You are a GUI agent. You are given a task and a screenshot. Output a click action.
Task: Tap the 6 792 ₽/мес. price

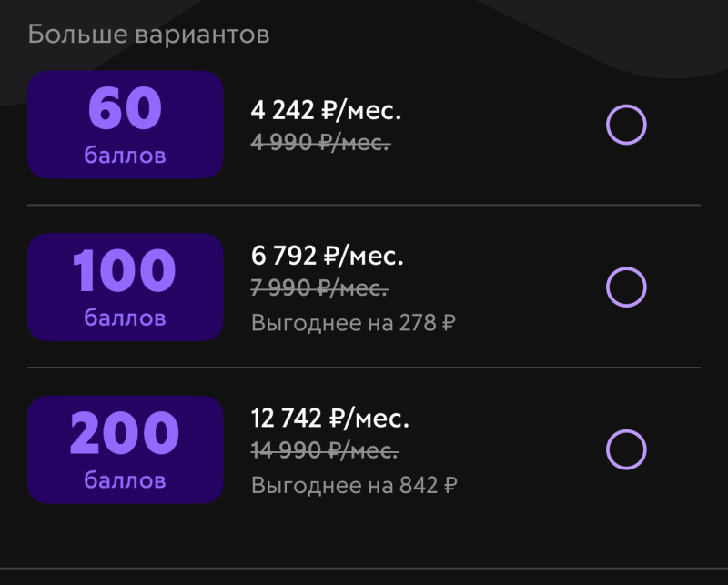point(327,256)
